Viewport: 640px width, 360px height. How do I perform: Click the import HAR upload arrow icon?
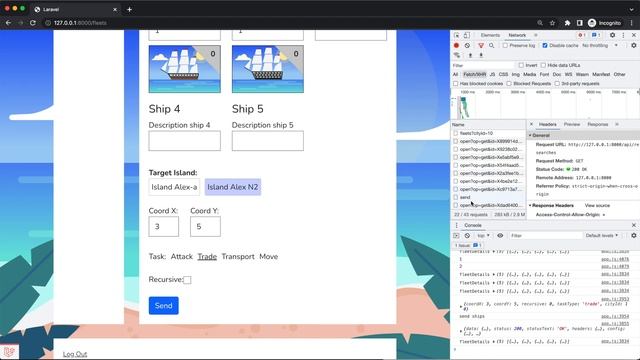click(470, 55)
